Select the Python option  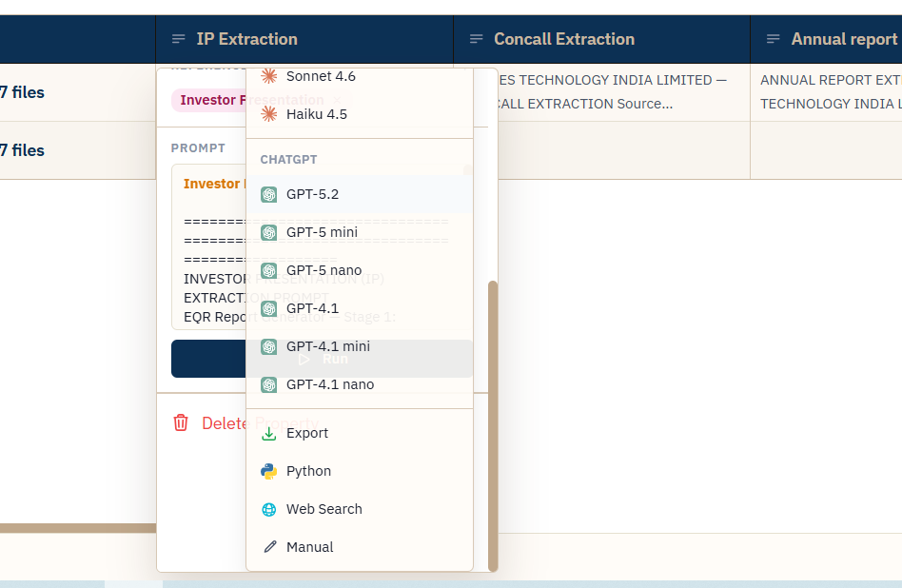[x=360, y=471]
